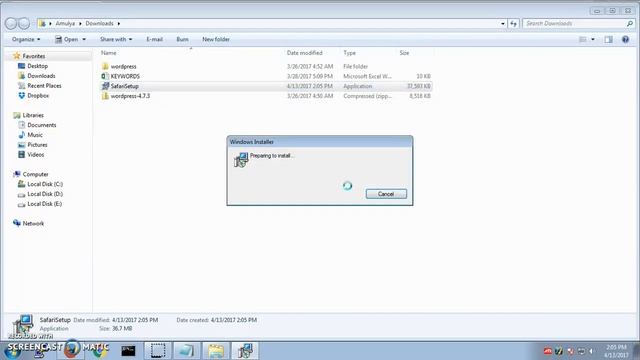
Task: Sort files by Type column
Action: (349, 53)
